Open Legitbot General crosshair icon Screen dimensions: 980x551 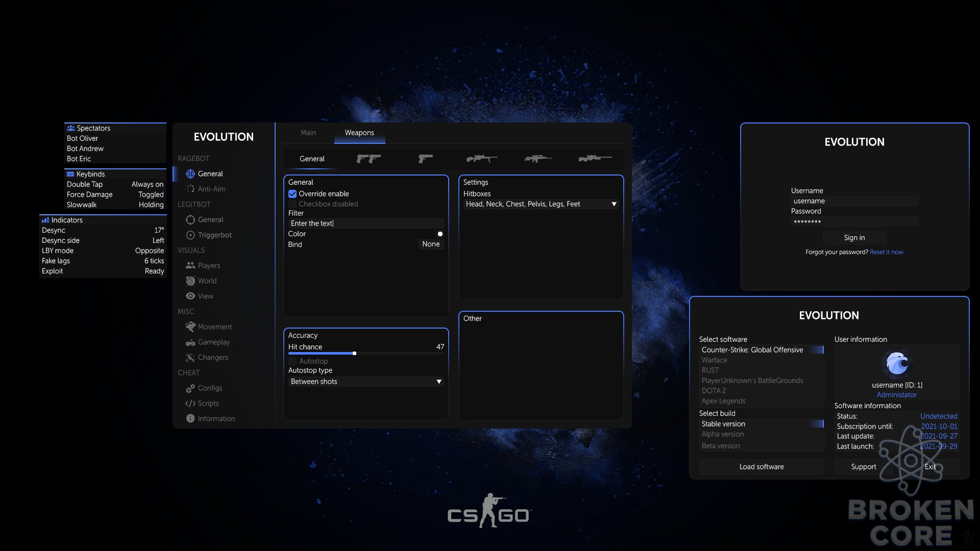190,220
